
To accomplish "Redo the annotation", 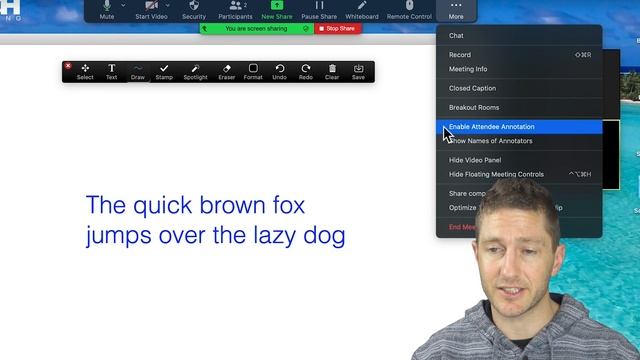I will click(x=306, y=72).
